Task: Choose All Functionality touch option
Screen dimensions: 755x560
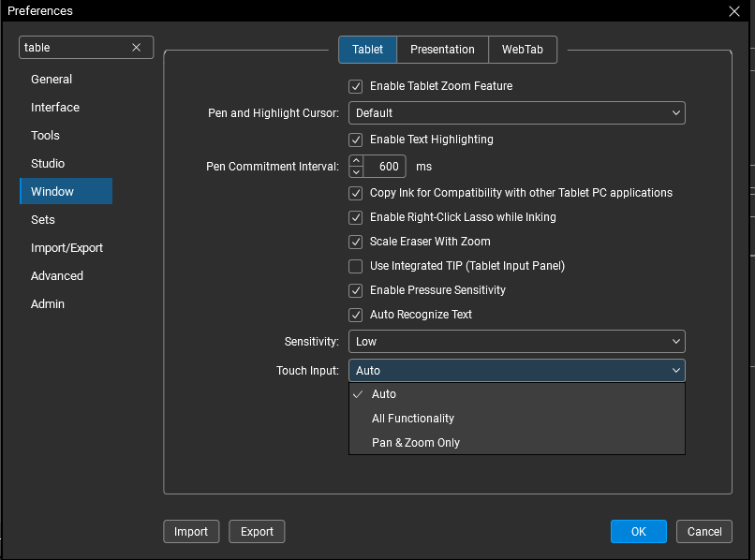Action: [x=517, y=419]
